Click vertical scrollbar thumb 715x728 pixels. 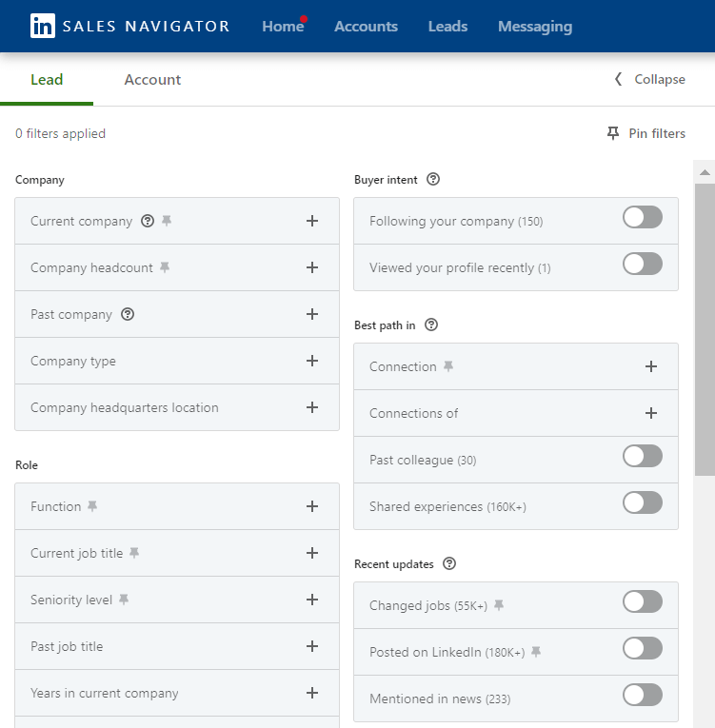point(705,329)
